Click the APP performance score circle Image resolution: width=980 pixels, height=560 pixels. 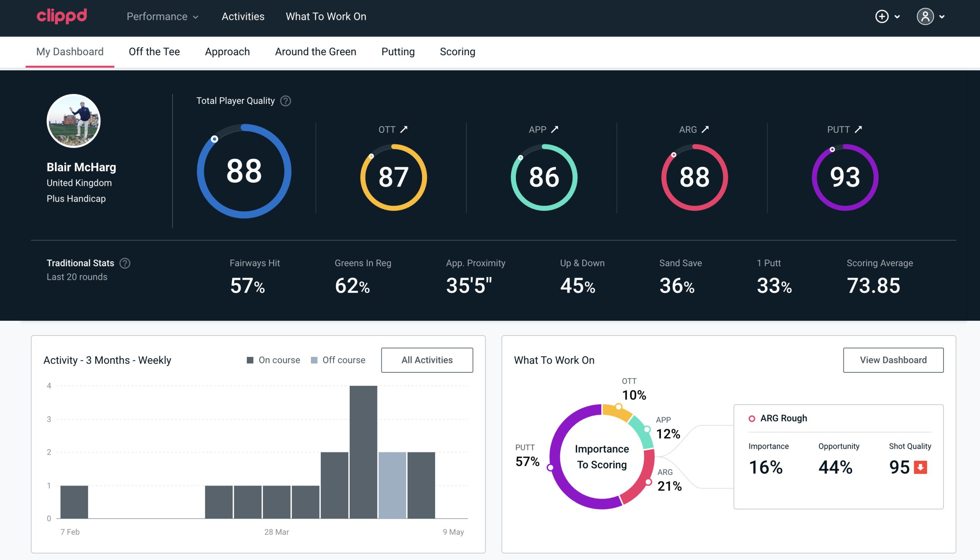(x=543, y=176)
